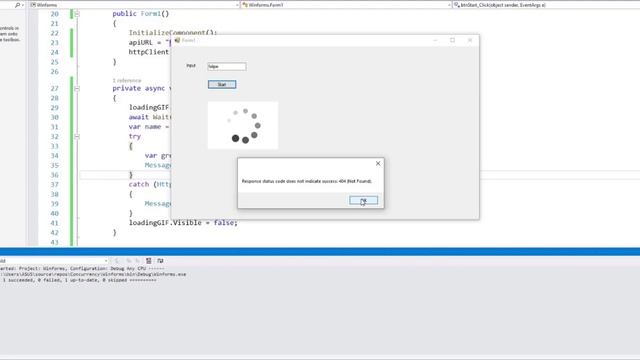Click the 'try' keyword on line 32

134,136
